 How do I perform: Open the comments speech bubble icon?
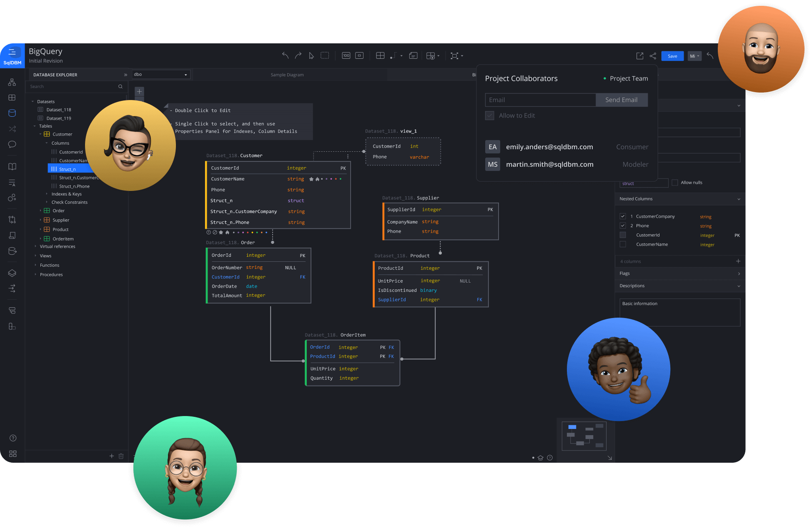12,144
